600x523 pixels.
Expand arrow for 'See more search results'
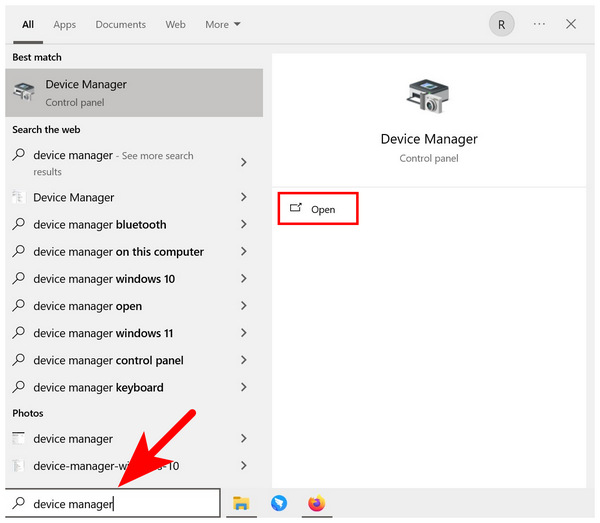244,162
